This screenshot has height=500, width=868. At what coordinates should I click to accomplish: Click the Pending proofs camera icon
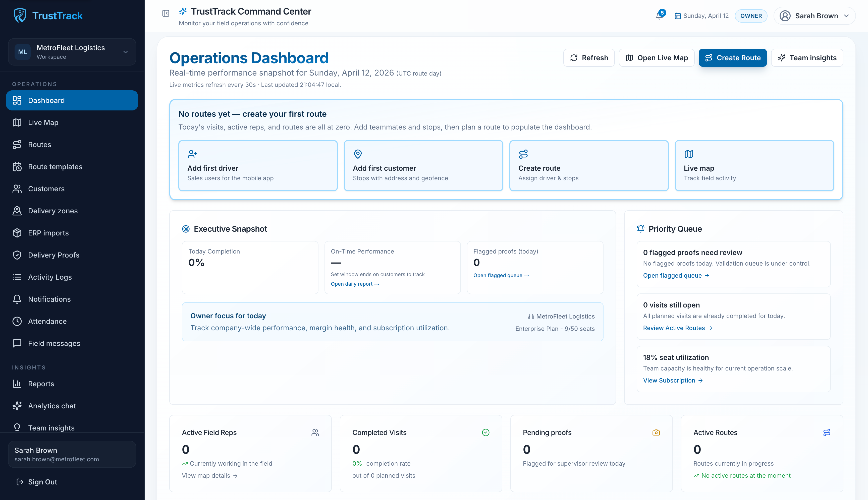click(656, 433)
